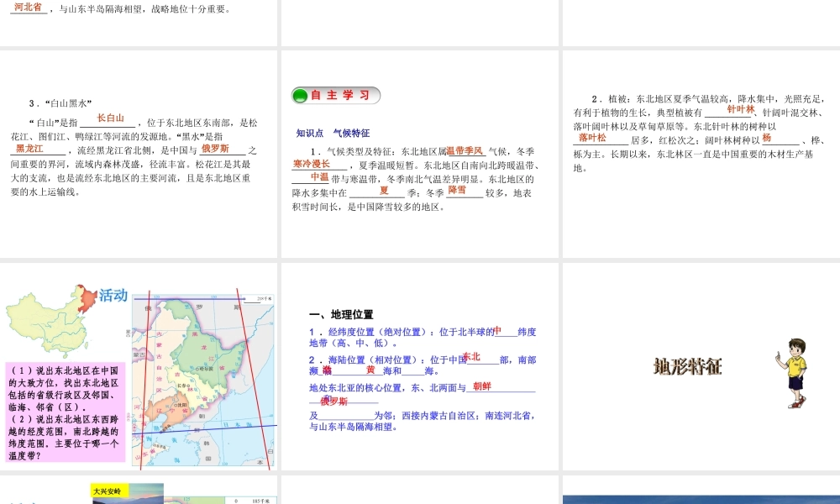This screenshot has width=840, height=504.
Task: Click the red answer 黑龙江
Action: [x=29, y=149]
